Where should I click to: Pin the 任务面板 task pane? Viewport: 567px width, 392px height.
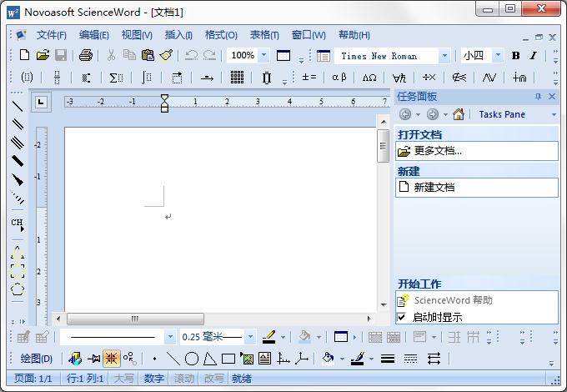(538, 96)
